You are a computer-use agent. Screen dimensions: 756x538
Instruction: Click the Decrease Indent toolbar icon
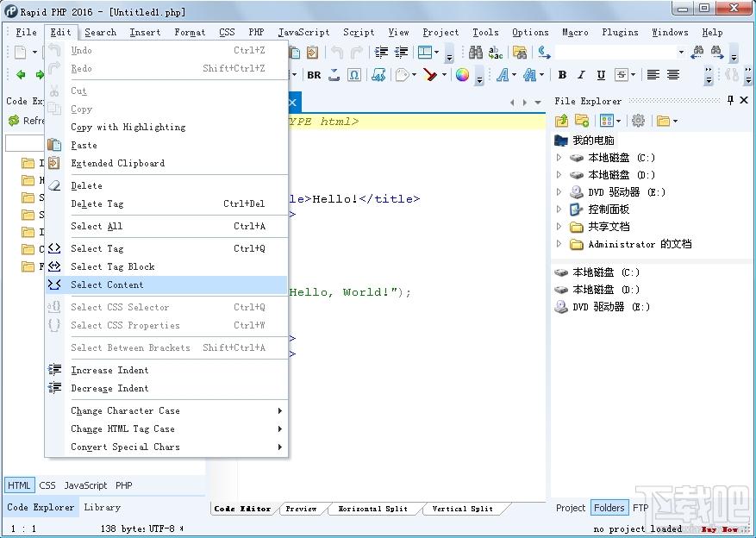click(401, 52)
